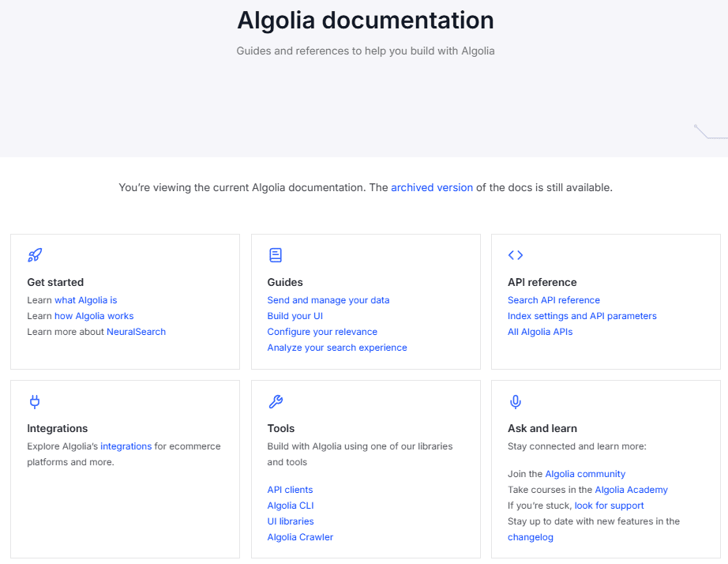Follow the 'how Algolia works' link

click(x=94, y=316)
